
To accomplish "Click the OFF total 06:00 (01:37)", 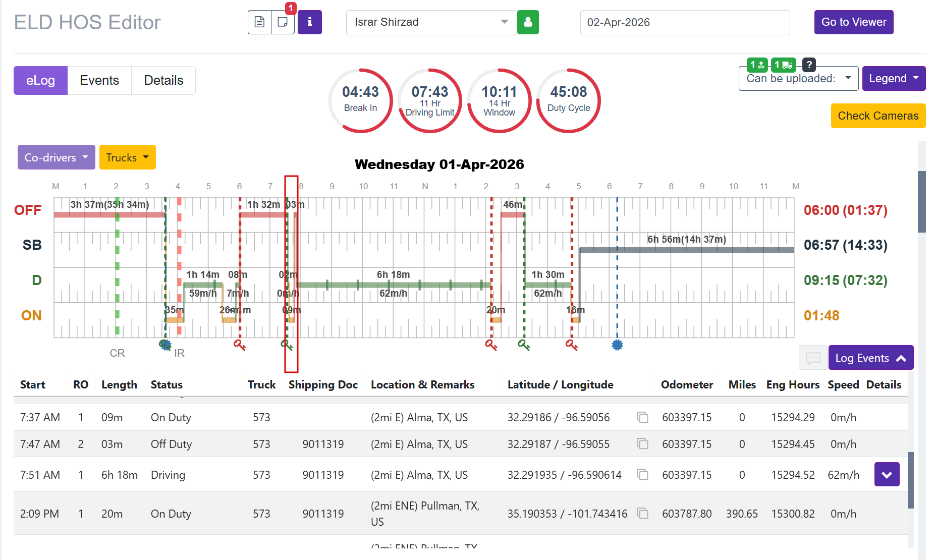I will [845, 210].
